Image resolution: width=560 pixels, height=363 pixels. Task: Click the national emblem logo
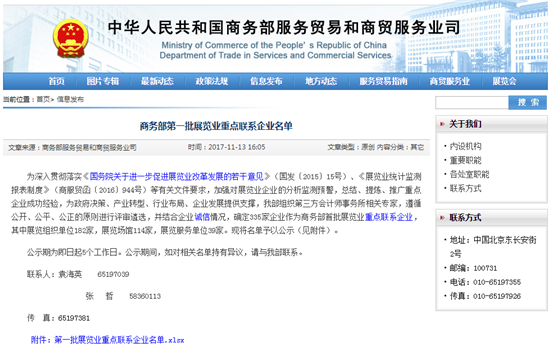70,38
